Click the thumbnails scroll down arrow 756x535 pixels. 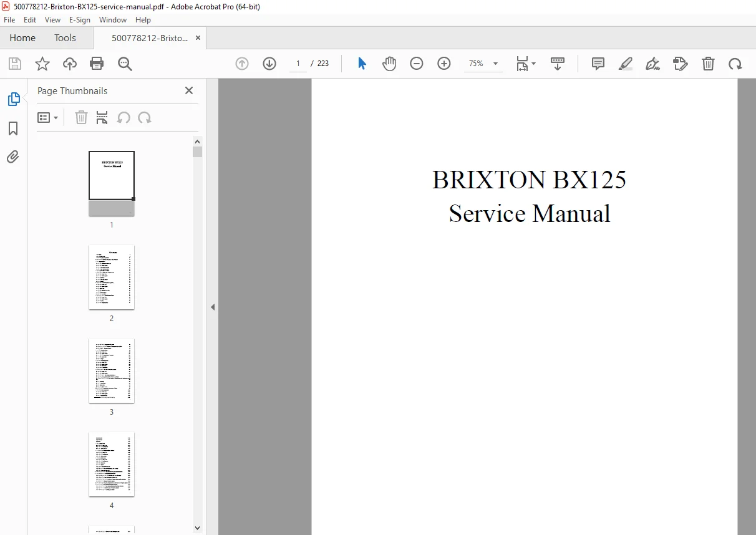[x=198, y=528]
